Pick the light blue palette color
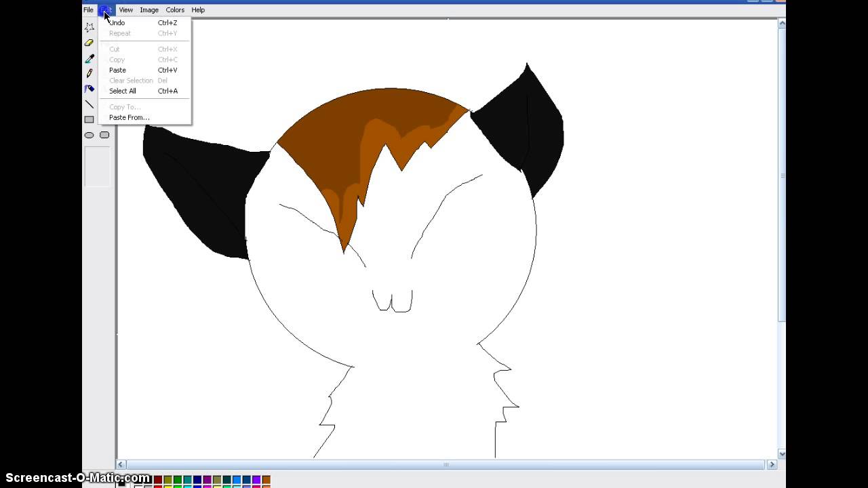 (237, 480)
